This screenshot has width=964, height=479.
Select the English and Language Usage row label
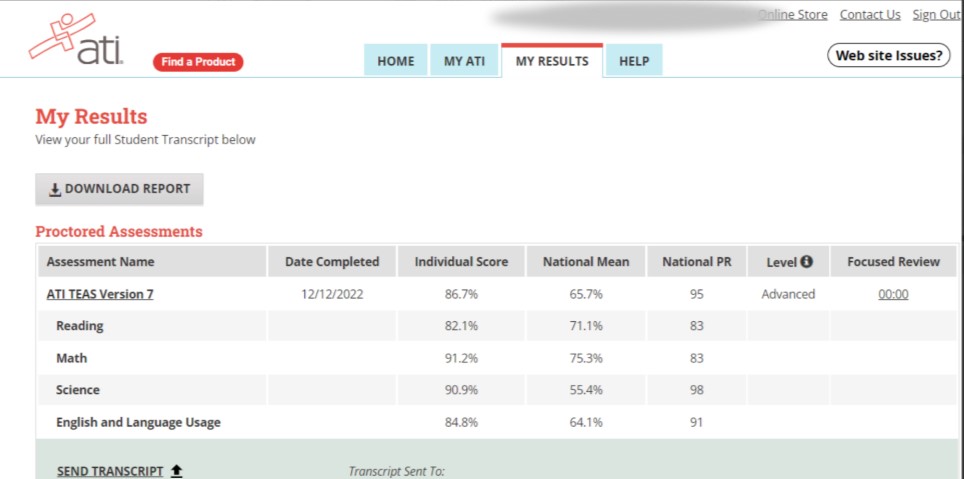(x=138, y=422)
